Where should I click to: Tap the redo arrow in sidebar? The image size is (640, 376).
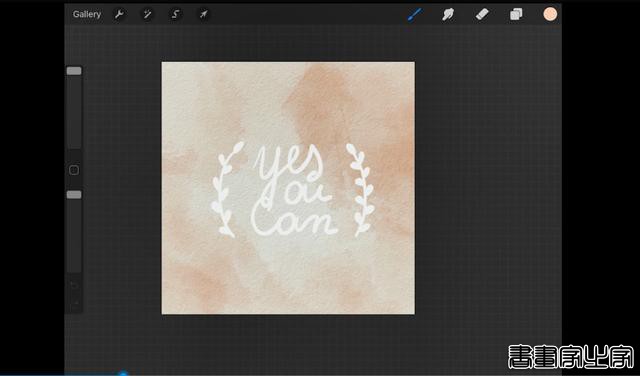75,303
